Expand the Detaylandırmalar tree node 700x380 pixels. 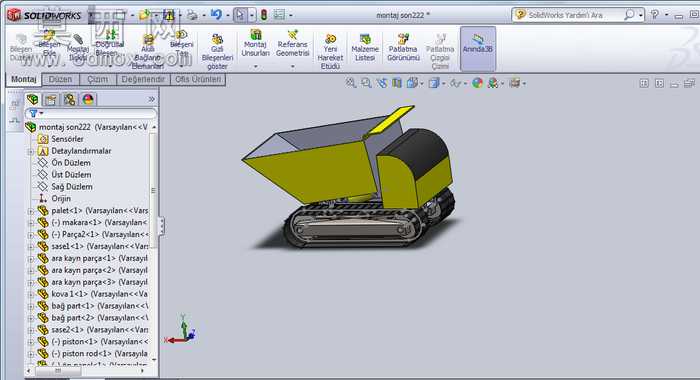point(31,152)
